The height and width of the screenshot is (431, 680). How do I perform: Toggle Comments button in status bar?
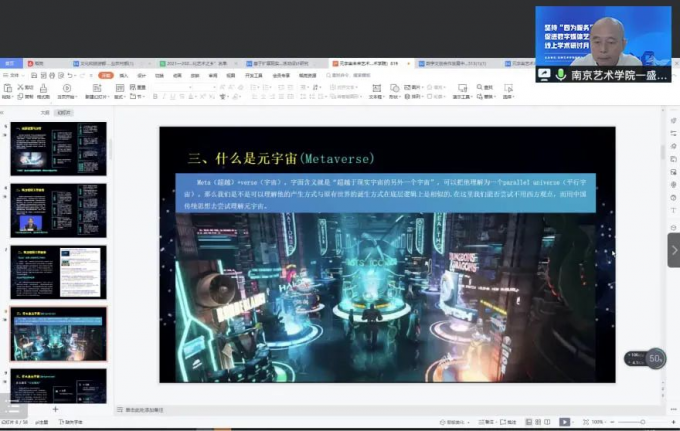(508, 422)
